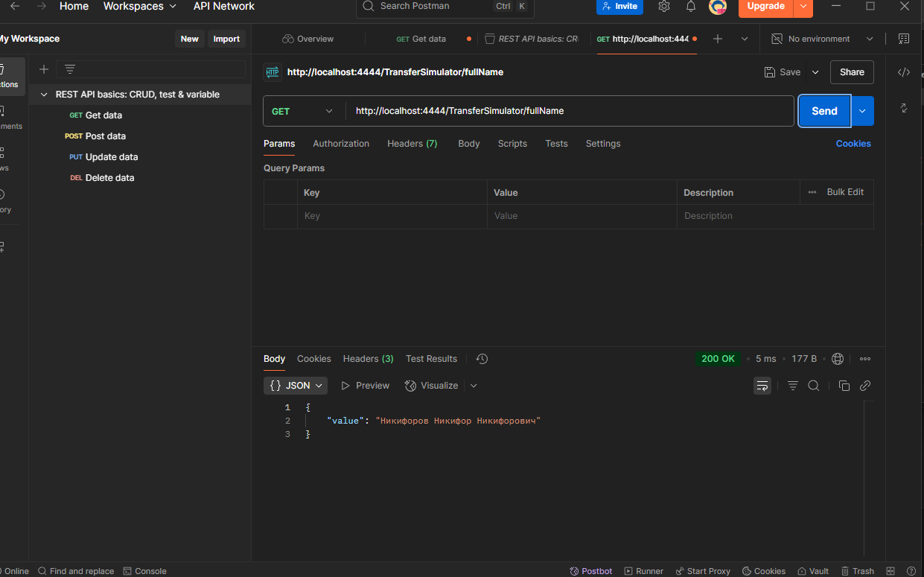924x577 pixels.
Task: Open the response Headers (3) tab
Action: point(368,359)
